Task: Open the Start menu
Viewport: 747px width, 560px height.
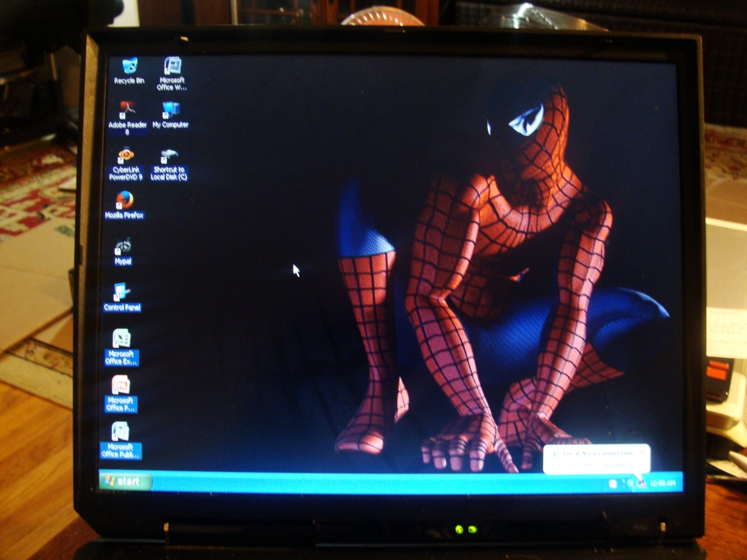Action: [125, 481]
